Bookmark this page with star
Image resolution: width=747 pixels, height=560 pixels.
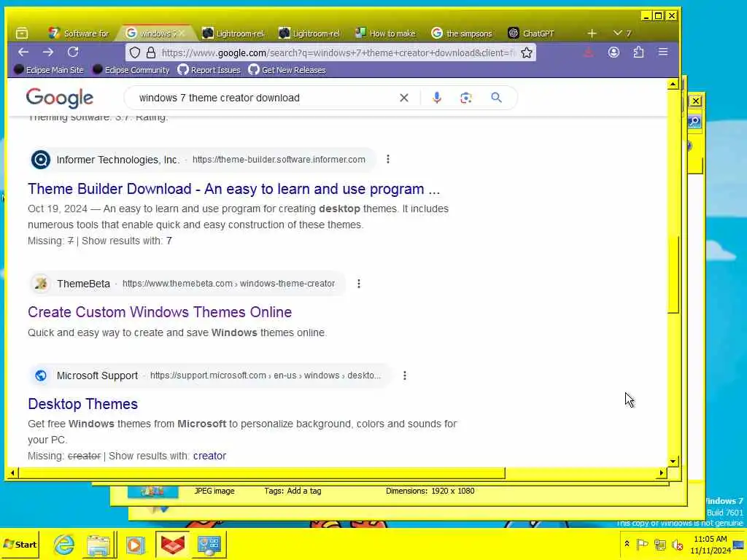[x=527, y=52]
